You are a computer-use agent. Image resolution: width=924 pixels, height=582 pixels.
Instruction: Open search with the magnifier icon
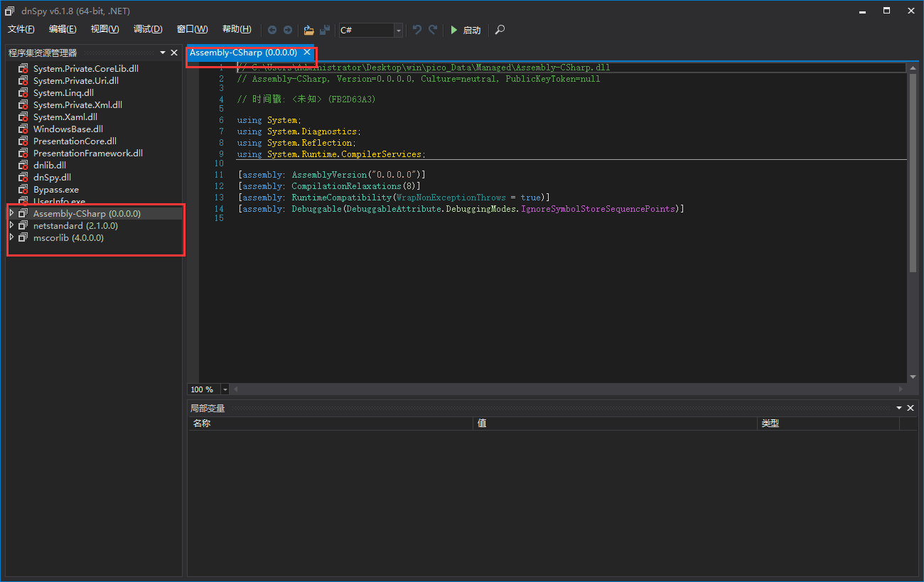click(500, 30)
